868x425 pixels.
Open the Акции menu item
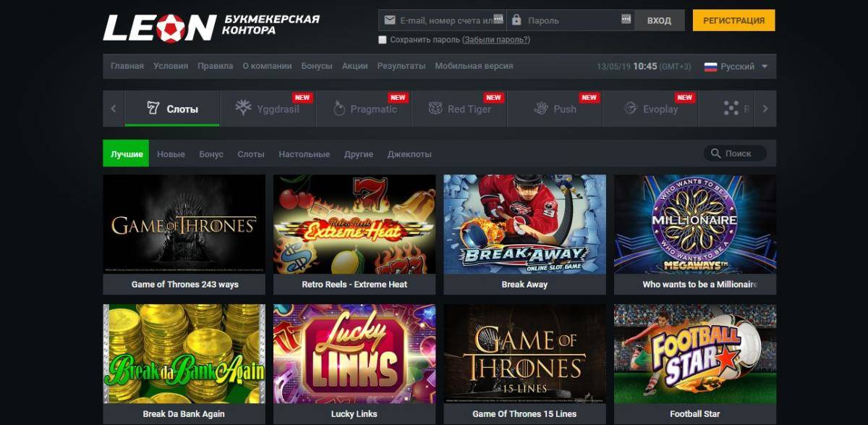pos(354,66)
